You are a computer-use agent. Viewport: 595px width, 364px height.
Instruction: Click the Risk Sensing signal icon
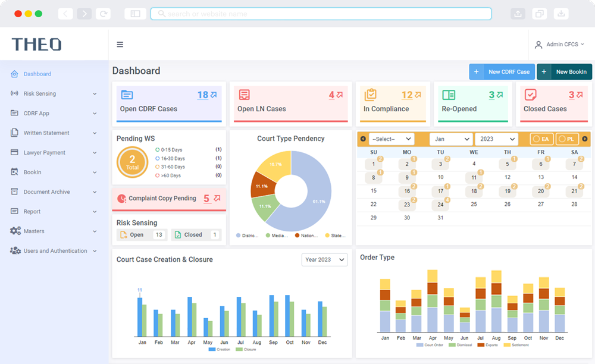click(x=14, y=93)
